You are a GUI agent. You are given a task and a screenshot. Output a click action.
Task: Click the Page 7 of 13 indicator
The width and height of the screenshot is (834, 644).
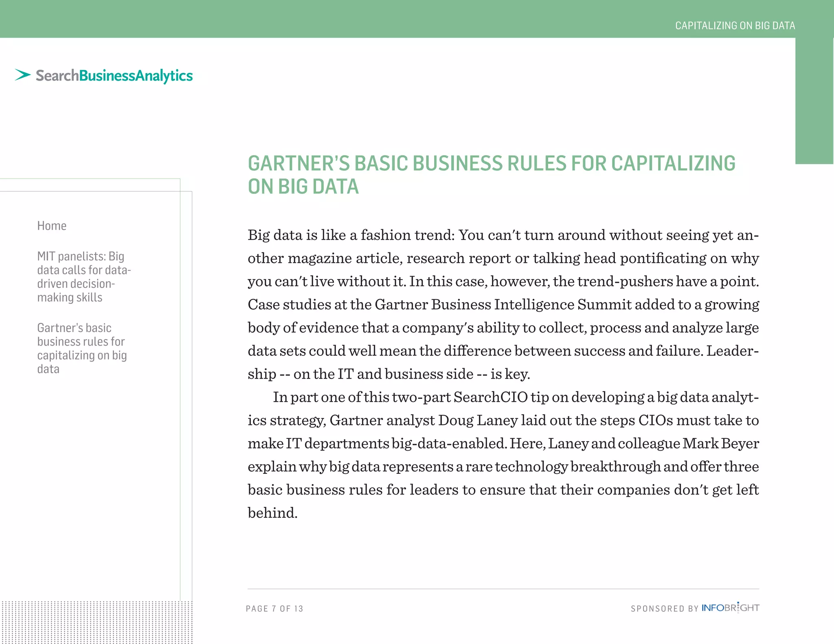coord(274,609)
